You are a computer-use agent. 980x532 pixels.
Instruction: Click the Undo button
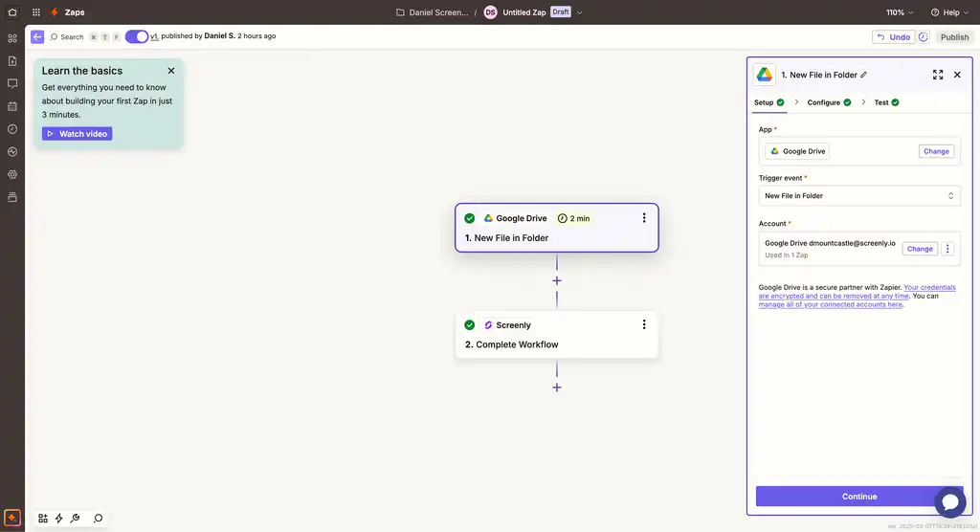coord(893,37)
